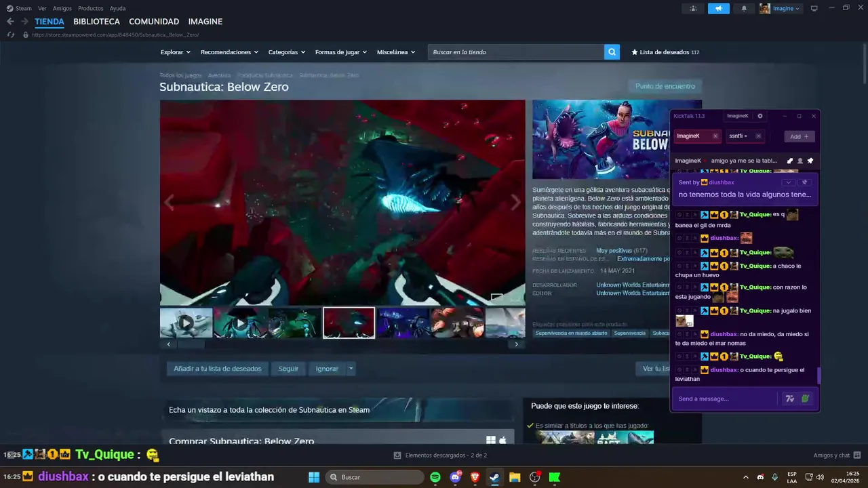Open the Productos menu

(91, 8)
